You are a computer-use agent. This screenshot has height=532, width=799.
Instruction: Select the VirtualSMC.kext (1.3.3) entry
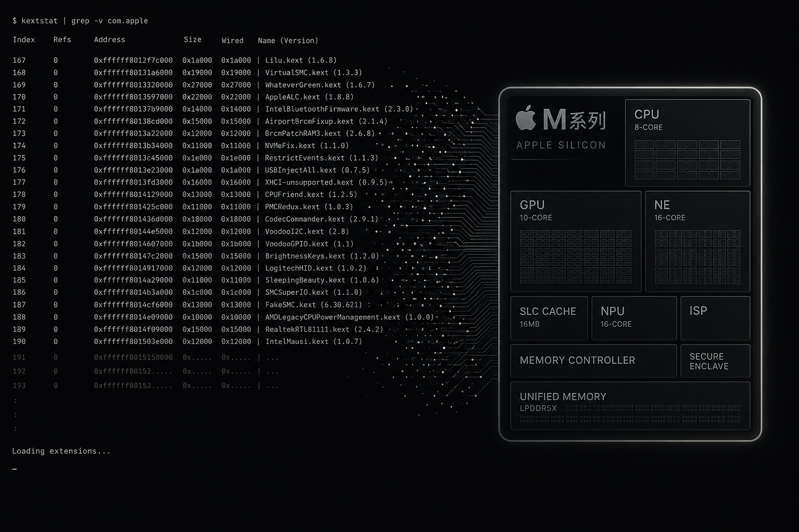[x=313, y=72]
